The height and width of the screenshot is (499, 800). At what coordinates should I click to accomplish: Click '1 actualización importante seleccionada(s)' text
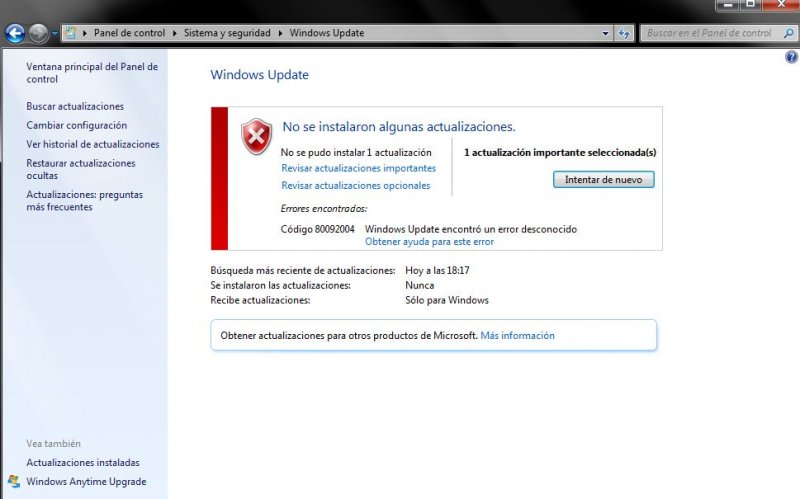pos(560,153)
